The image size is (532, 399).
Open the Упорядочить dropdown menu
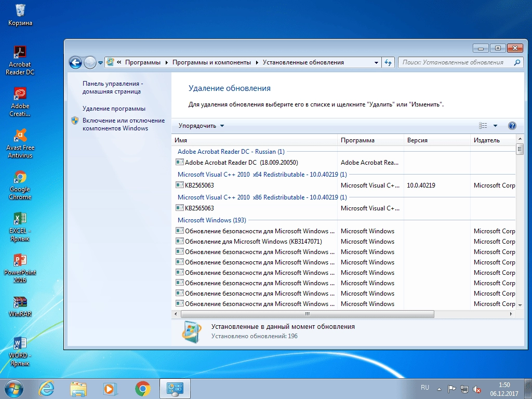click(x=201, y=126)
